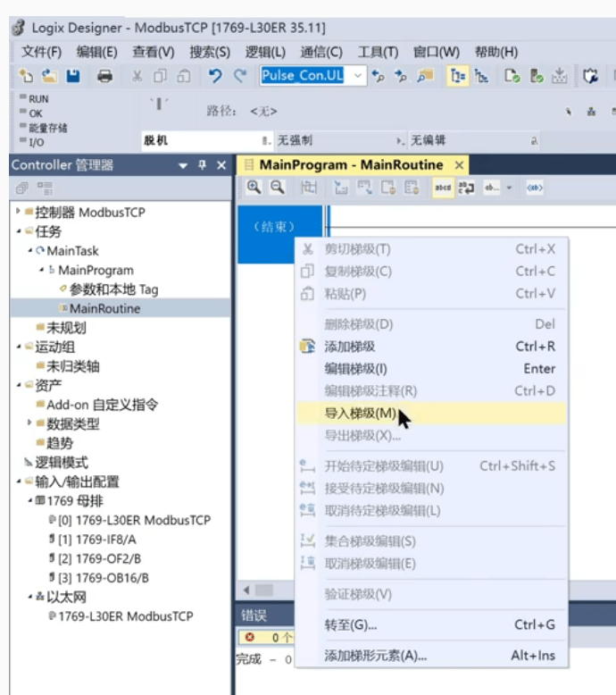Close the MainRoutine editor tab
Viewport: 616px width, 695px height.
click(x=459, y=165)
